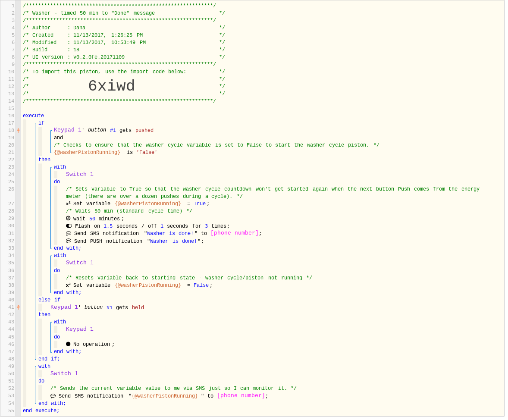The height and width of the screenshot is (420, 508).
Task: Select Switch 1 device on line 50
Action: point(64,374)
